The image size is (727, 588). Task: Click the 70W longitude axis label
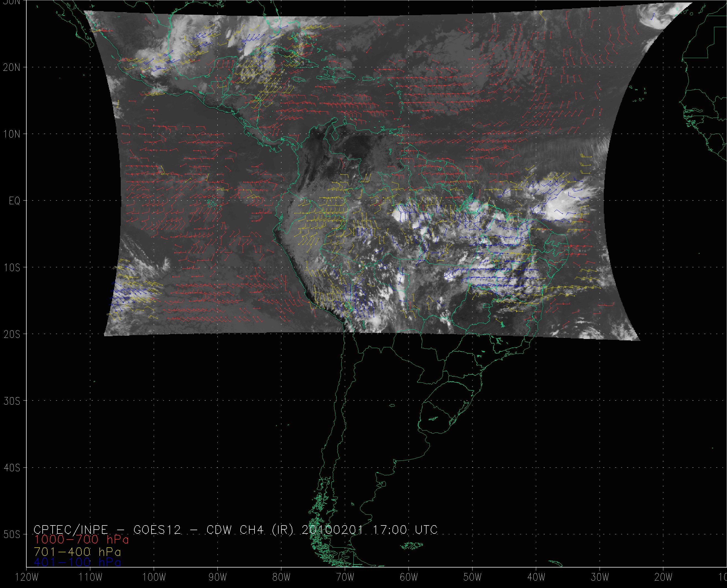(345, 577)
